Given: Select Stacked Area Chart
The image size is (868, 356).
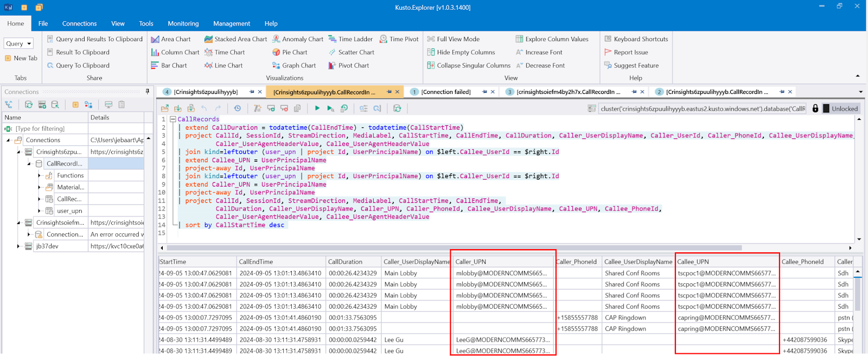Looking at the screenshot, I should (235, 39).
